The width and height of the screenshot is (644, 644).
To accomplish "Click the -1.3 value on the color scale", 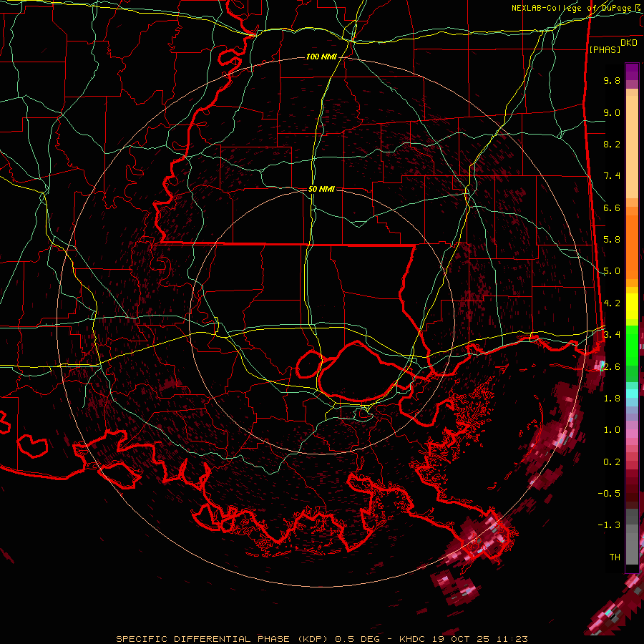I will tap(609, 525).
